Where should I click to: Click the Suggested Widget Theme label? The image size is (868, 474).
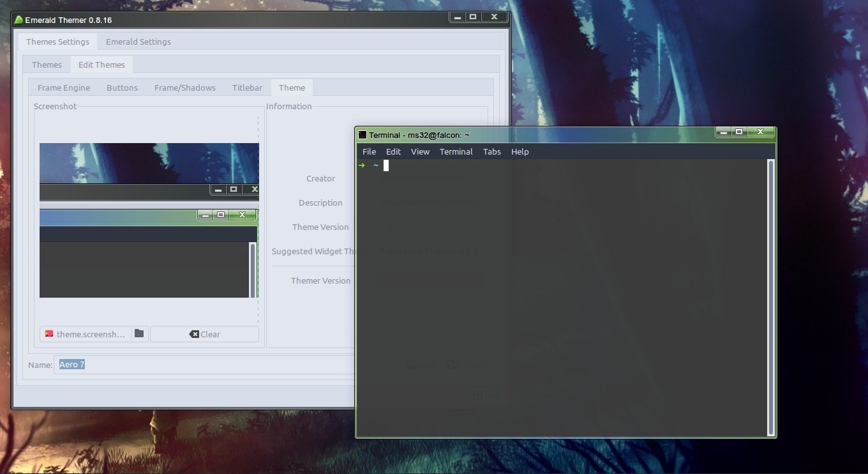click(x=313, y=251)
